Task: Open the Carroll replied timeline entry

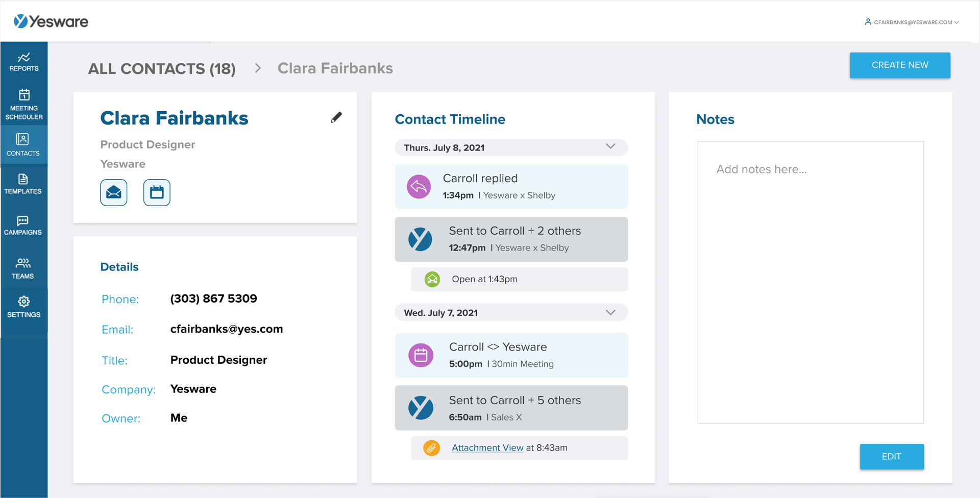Action: [511, 186]
